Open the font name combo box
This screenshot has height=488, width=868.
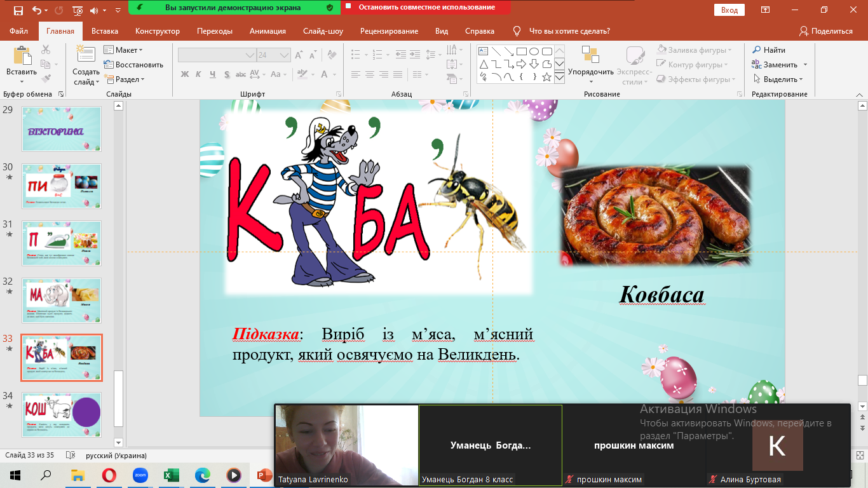217,55
